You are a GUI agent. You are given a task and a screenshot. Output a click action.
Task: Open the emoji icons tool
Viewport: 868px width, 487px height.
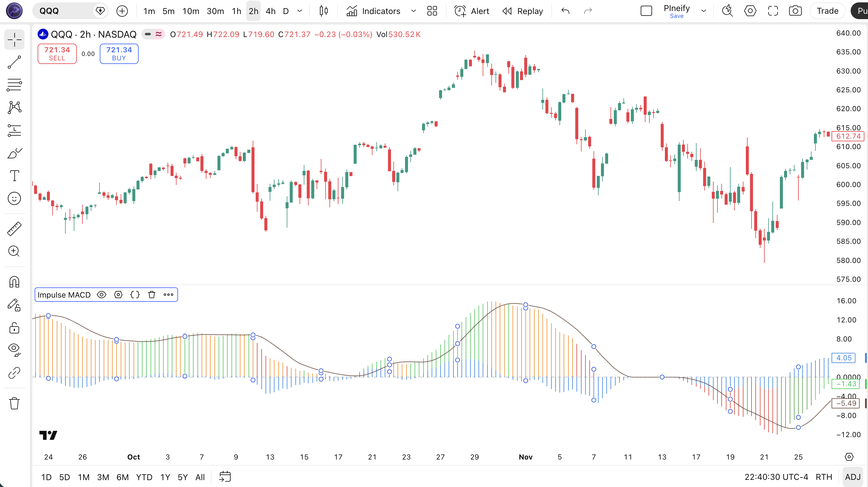pos(15,198)
